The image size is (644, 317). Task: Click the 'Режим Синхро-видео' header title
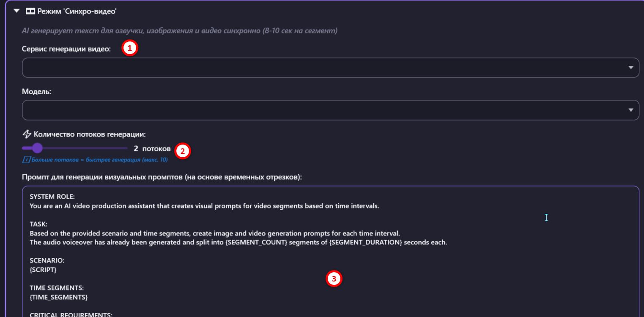(x=77, y=11)
